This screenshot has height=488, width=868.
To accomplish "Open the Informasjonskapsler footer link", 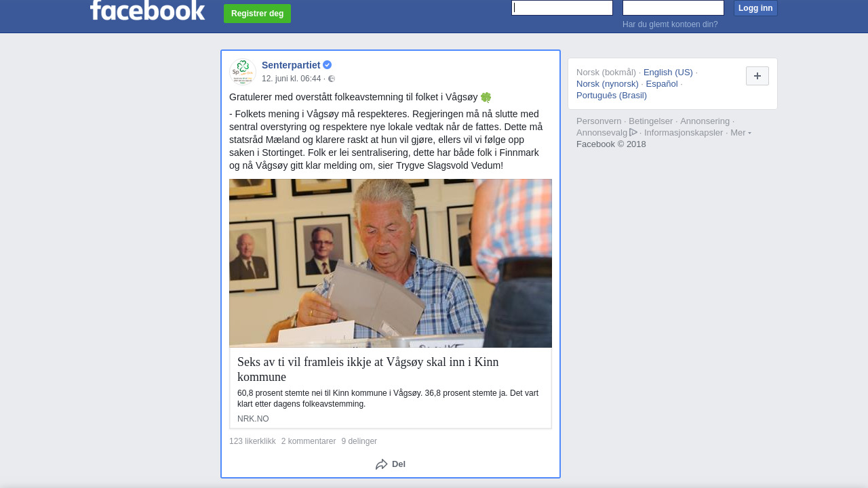I will point(684,133).
